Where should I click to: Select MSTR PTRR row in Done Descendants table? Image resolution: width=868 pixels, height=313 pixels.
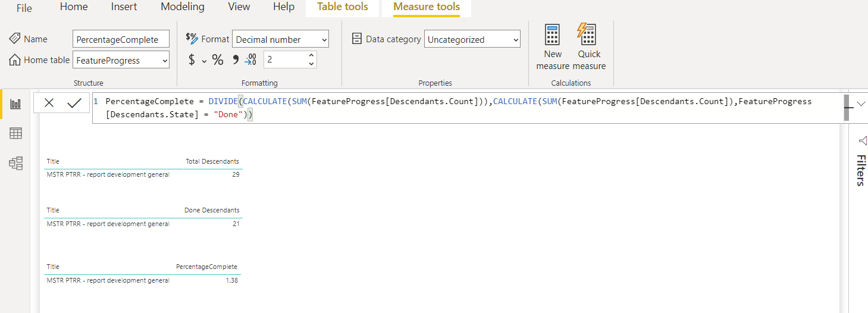(143, 224)
